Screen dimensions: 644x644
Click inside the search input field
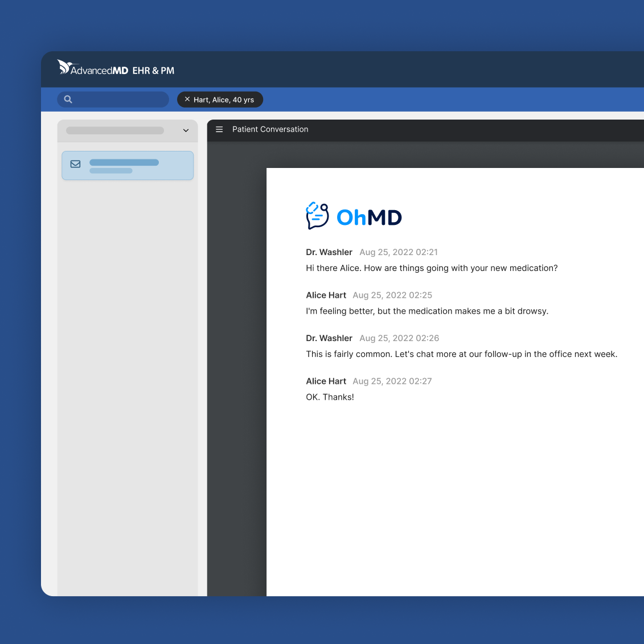click(120, 100)
